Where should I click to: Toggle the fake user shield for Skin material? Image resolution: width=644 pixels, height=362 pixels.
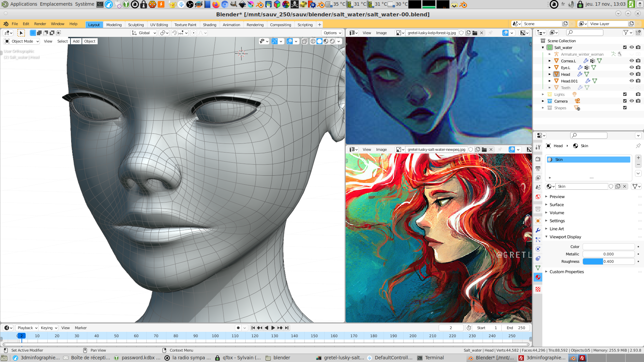click(x=611, y=186)
